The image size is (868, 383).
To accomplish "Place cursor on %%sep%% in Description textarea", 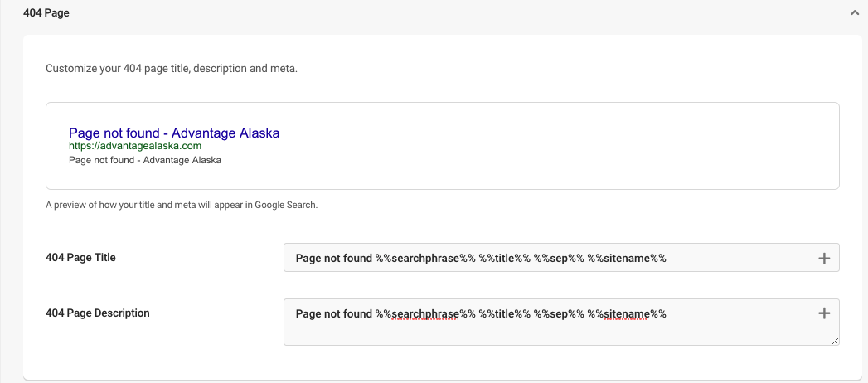I will click(559, 314).
